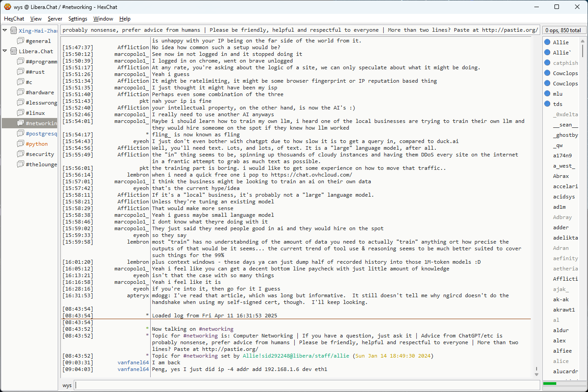The image size is (588, 392).
Task: Click the highlighted #networking channel icon
Action: pos(21,123)
